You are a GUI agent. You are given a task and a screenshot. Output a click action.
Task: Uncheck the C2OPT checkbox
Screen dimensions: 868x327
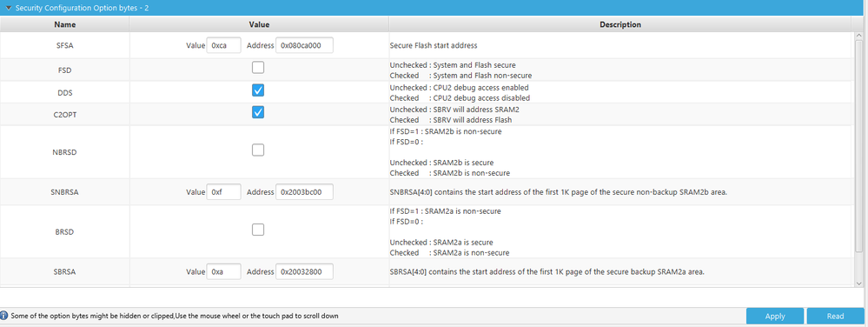(258, 112)
